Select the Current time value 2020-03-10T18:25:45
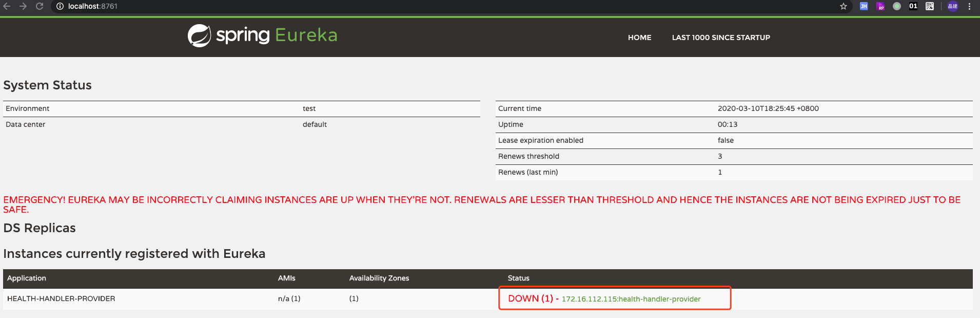The image size is (980, 318). (x=768, y=108)
